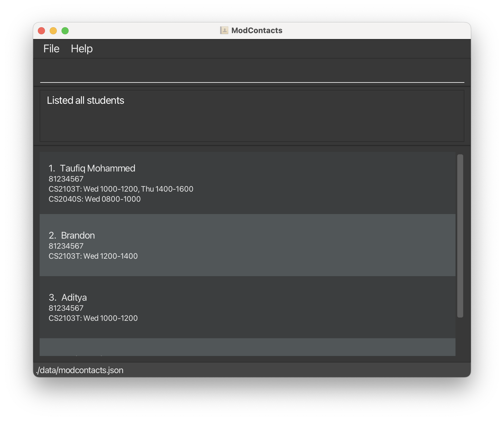Click the 'Listed all students' result box
The width and height of the screenshot is (504, 421).
252,116
